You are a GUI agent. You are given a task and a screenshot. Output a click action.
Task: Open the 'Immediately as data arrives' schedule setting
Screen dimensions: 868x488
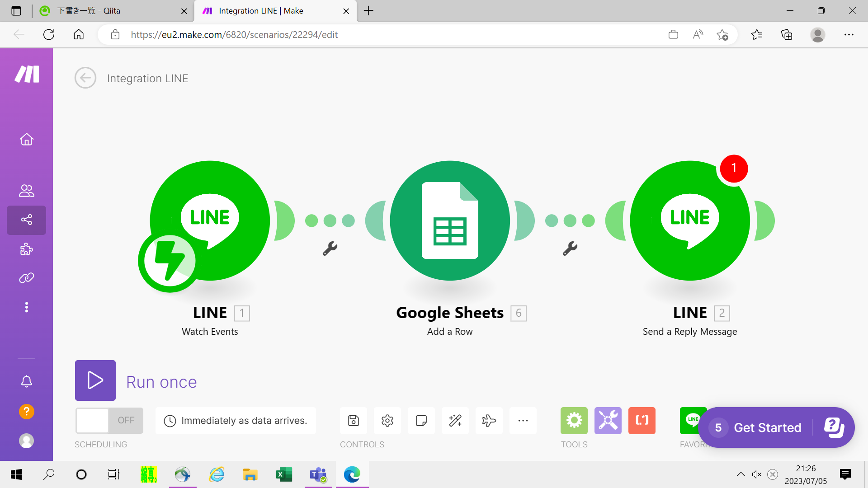[x=236, y=421]
